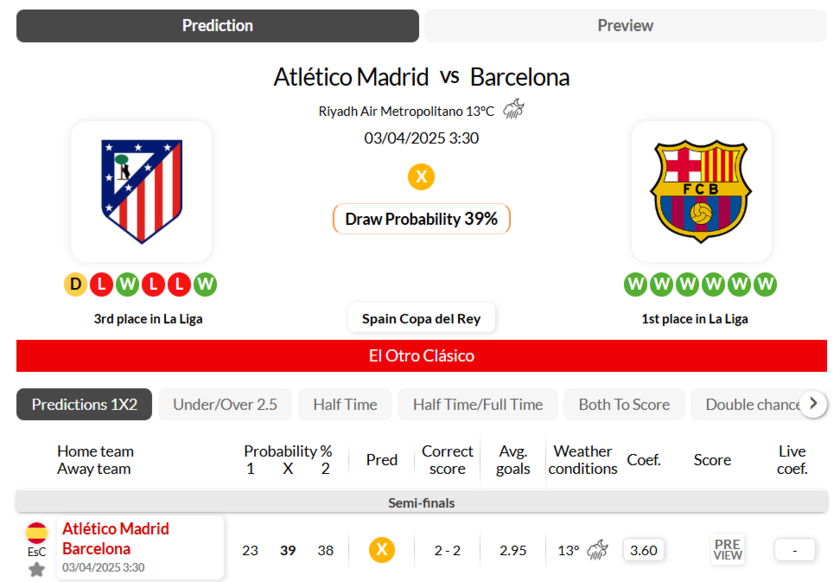This screenshot has height=582, width=840.
Task: Click Barcelona's last green W form badge
Action: (x=766, y=285)
